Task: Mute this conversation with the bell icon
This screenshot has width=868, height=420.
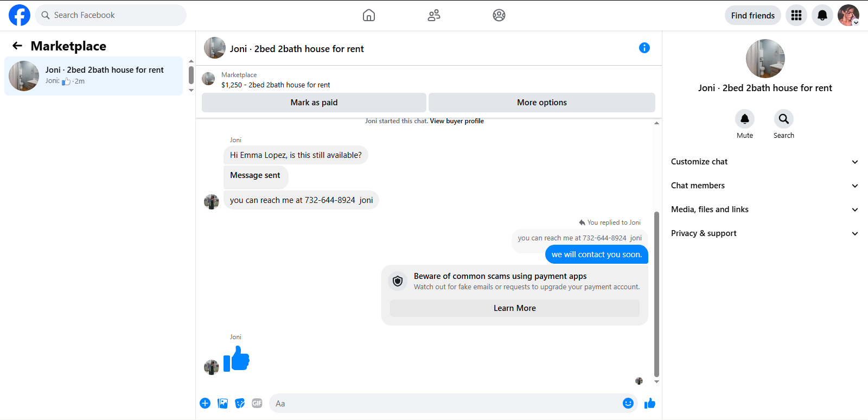Action: 745,119
